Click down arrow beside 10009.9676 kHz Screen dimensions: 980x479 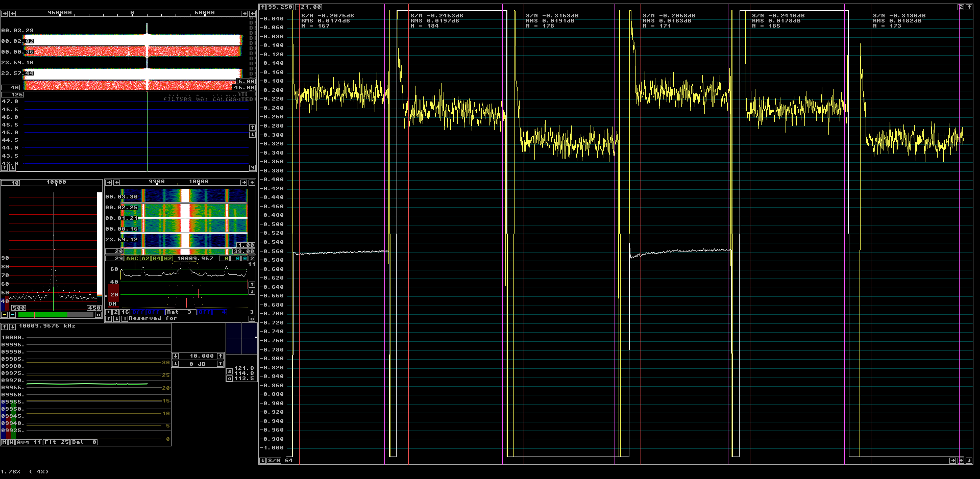coord(12,326)
